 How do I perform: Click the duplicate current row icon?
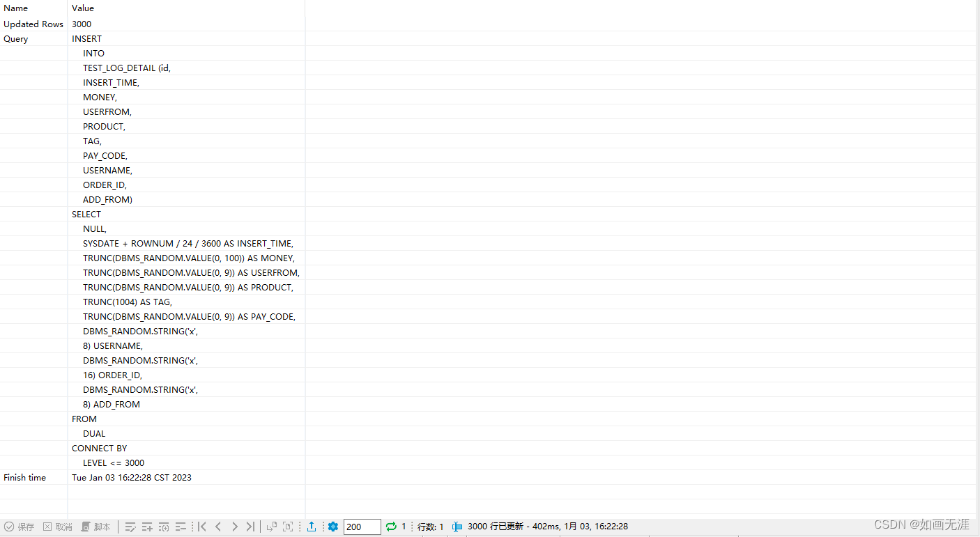164,527
